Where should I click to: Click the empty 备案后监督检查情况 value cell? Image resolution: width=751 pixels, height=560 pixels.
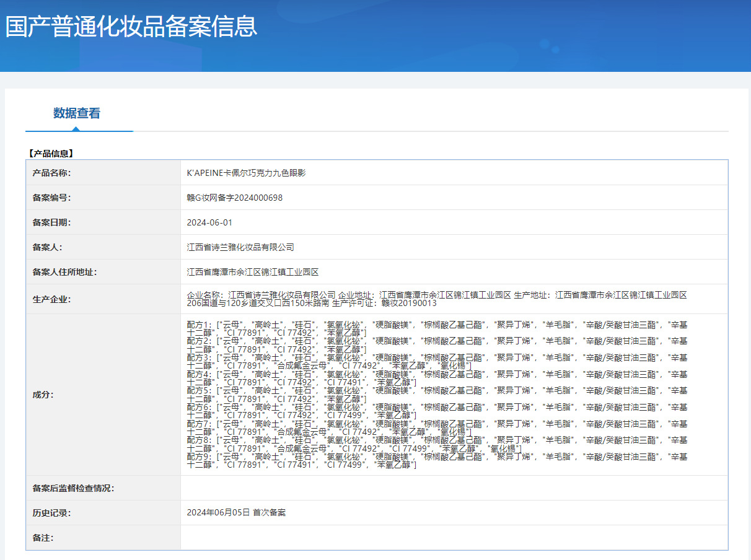[x=454, y=488]
